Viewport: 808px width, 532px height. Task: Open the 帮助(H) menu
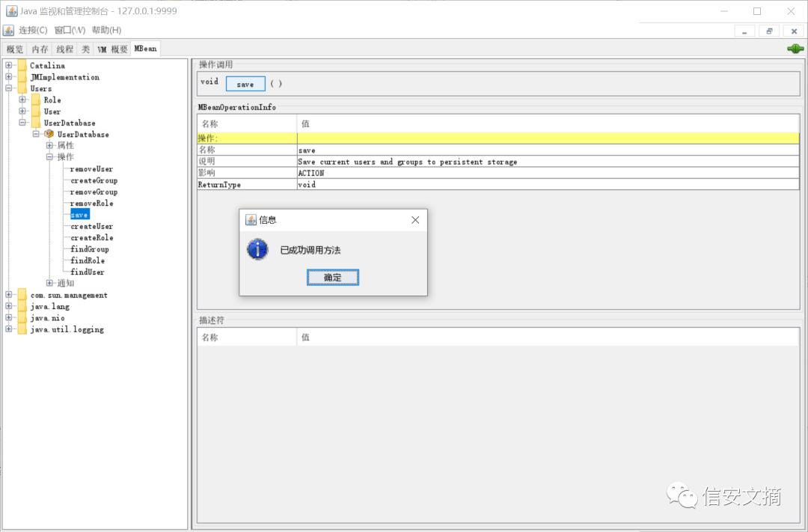pyautogui.click(x=107, y=30)
